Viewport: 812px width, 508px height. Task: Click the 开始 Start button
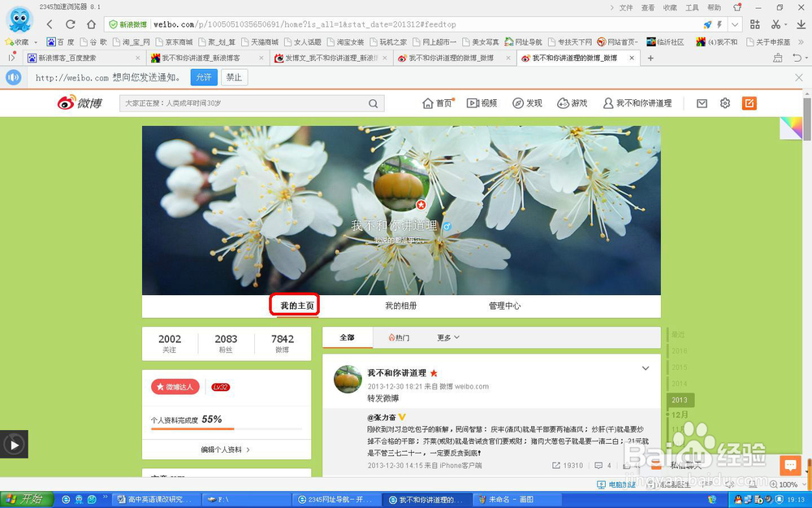click(x=27, y=499)
